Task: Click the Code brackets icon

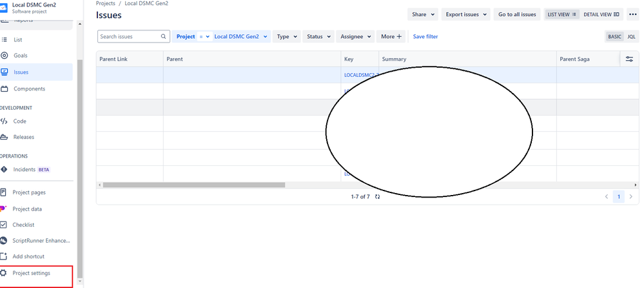Action: [x=4, y=121]
